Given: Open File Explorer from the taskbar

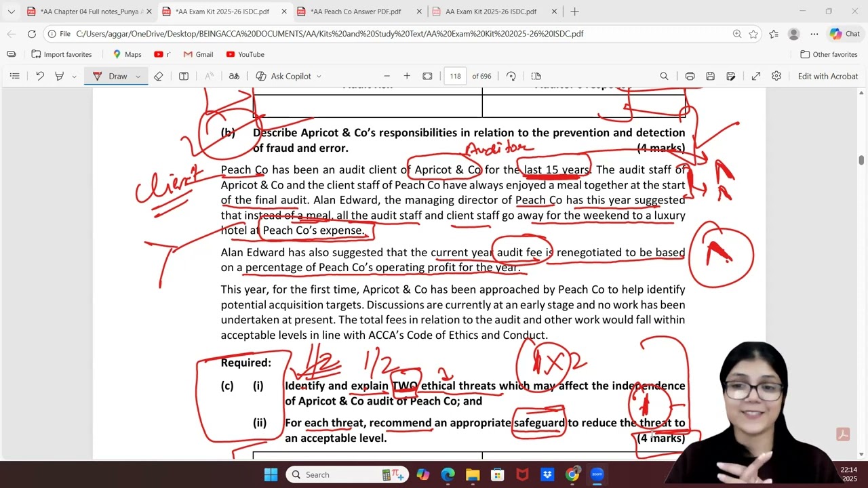Looking at the screenshot, I should [x=473, y=474].
